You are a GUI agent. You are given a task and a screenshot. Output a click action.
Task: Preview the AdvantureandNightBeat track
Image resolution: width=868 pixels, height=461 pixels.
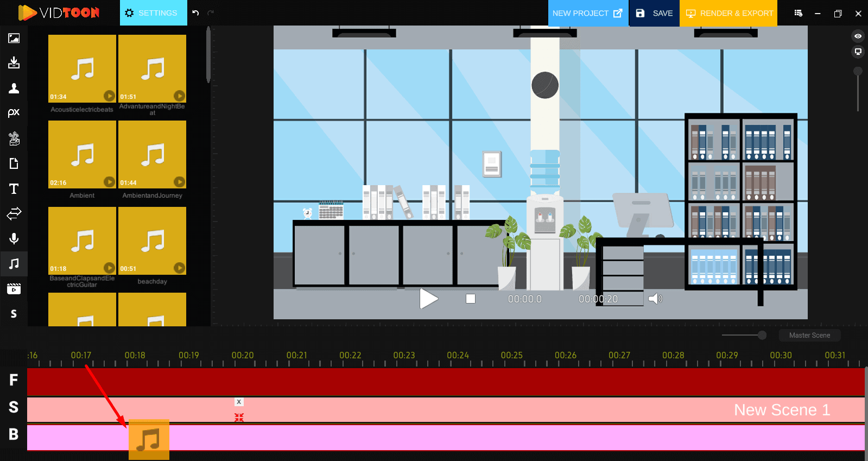point(179,96)
